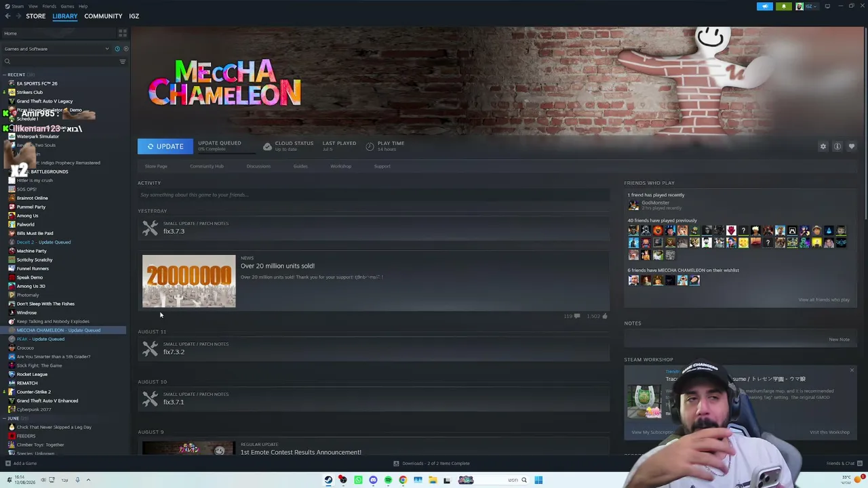Open the IGZ profile tab
Image resolution: width=868 pixels, height=488 pixels.
coord(134,16)
